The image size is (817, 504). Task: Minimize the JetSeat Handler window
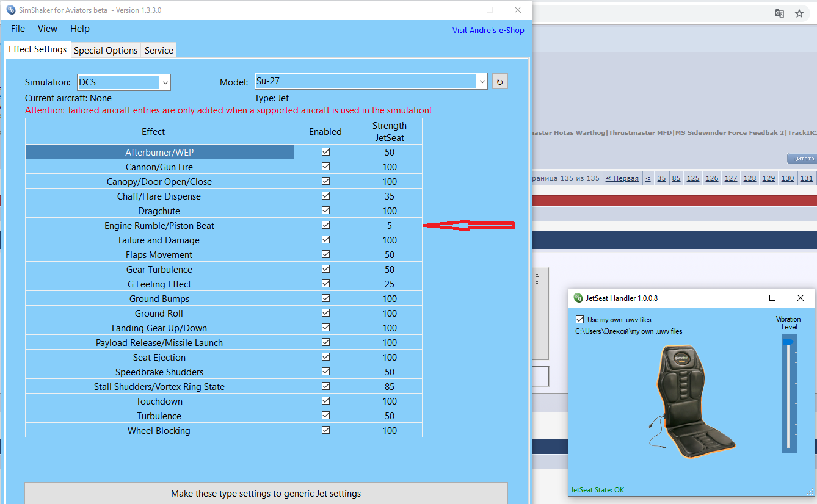(745, 298)
